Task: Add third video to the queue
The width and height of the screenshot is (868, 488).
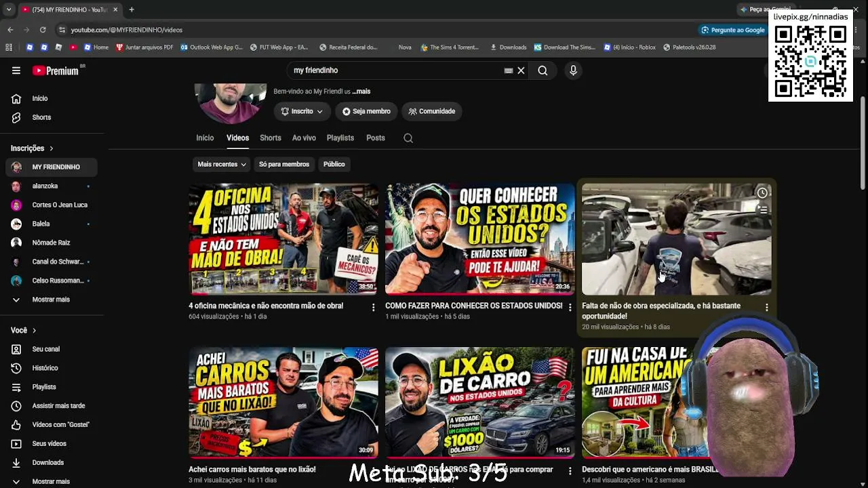Action: click(762, 210)
